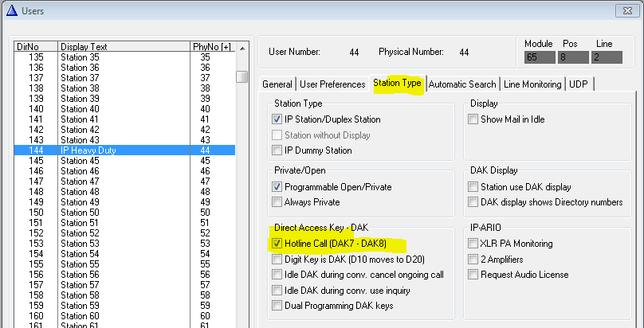Image resolution: width=644 pixels, height=328 pixels.
Task: Check Dual Programming DAK keys
Action: [x=277, y=306]
